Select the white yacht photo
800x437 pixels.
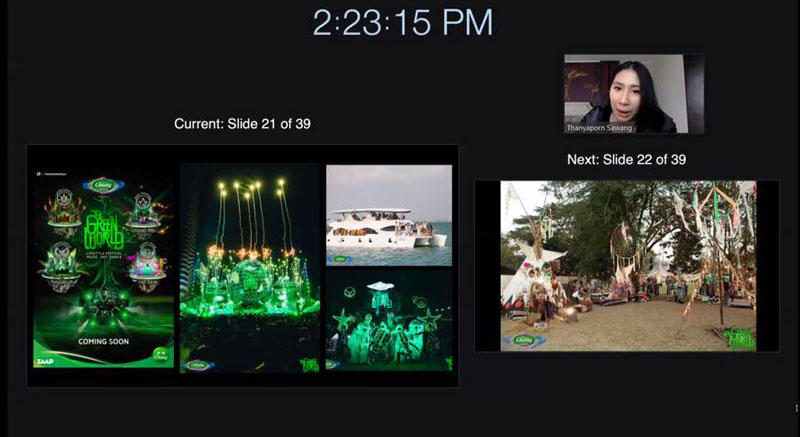point(389,215)
